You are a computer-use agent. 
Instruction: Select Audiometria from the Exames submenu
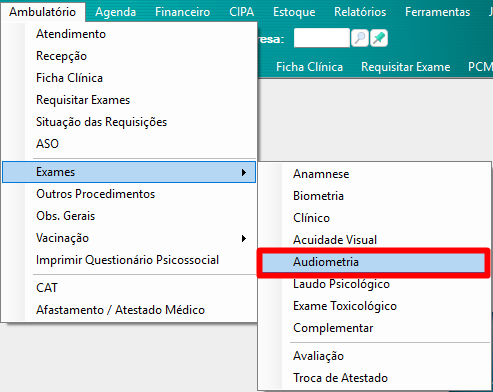(x=373, y=262)
